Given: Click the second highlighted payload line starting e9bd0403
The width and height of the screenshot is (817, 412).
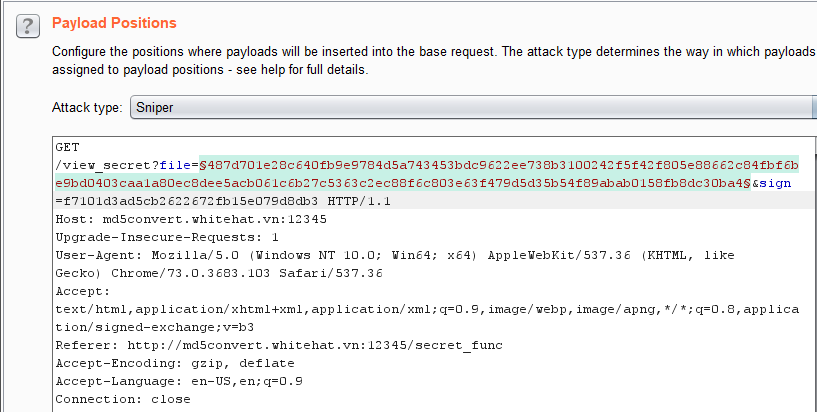Looking at the screenshot, I should (x=403, y=183).
